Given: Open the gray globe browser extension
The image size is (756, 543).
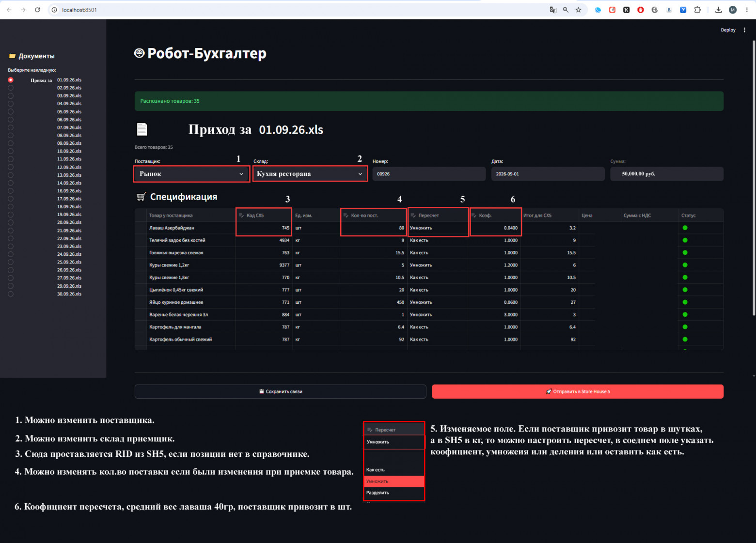Looking at the screenshot, I should [x=655, y=10].
